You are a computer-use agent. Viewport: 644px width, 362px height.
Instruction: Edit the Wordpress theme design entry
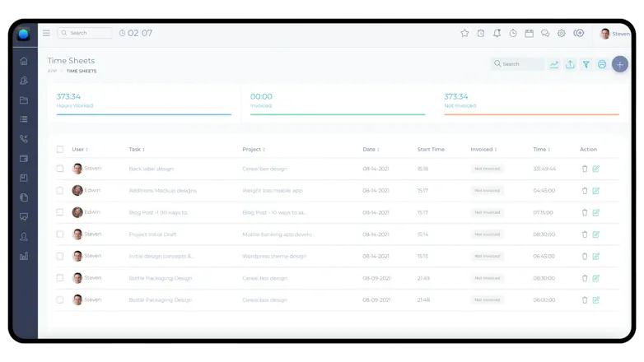click(x=596, y=256)
